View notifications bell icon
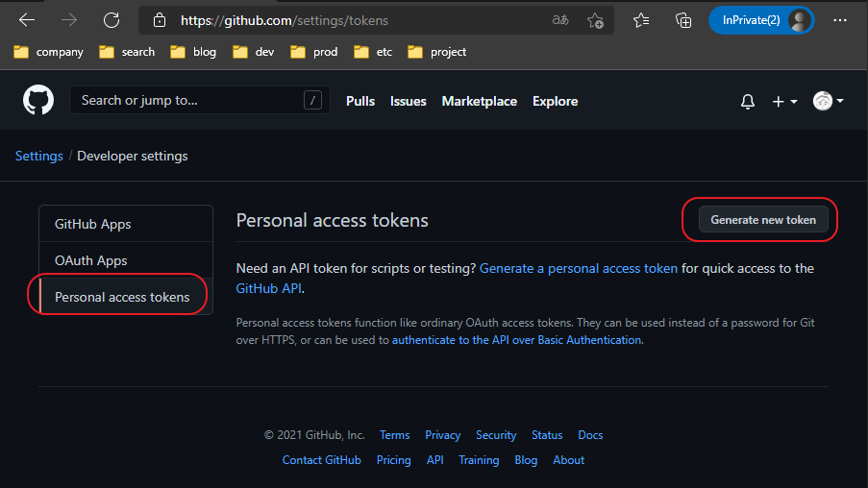868x488 pixels. coord(748,101)
